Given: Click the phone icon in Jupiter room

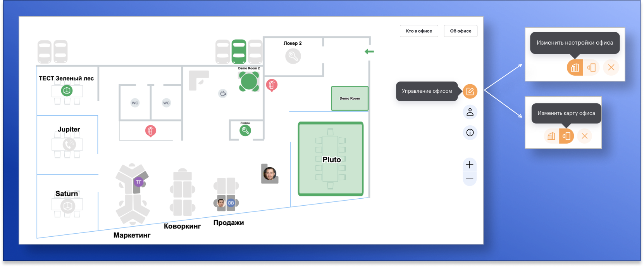Looking at the screenshot, I should [x=69, y=144].
